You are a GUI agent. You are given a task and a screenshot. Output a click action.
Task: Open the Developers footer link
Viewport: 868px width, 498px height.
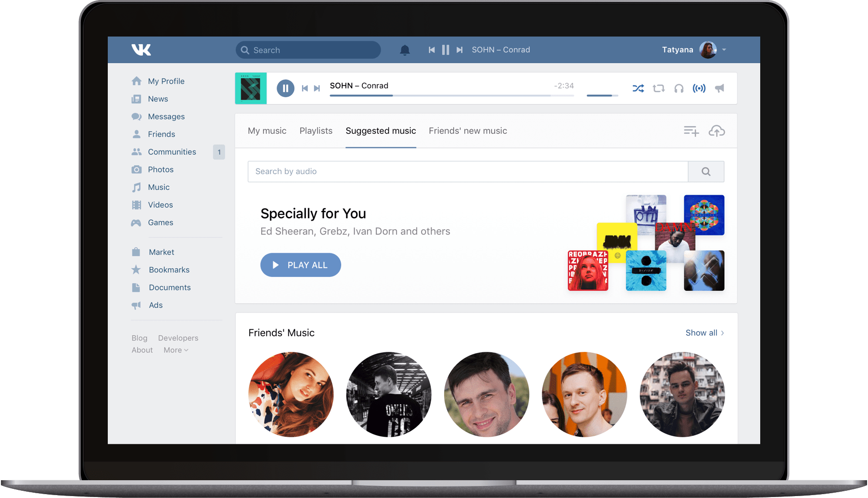[x=178, y=338]
